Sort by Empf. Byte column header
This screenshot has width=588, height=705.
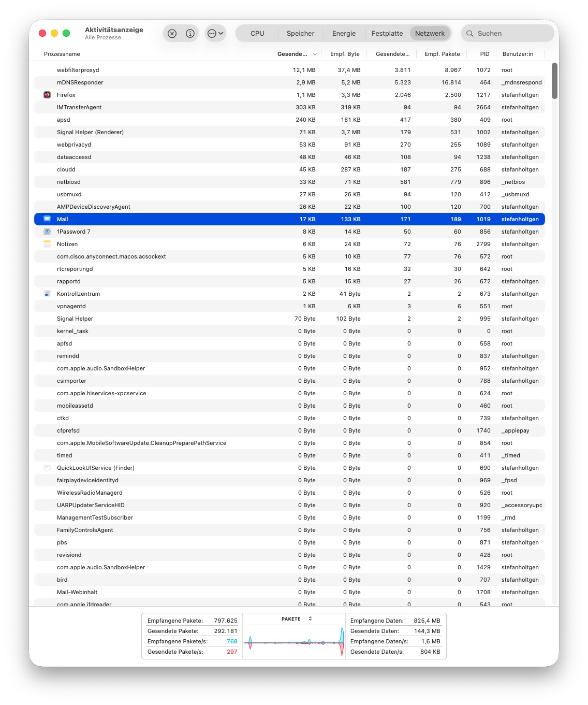(345, 54)
